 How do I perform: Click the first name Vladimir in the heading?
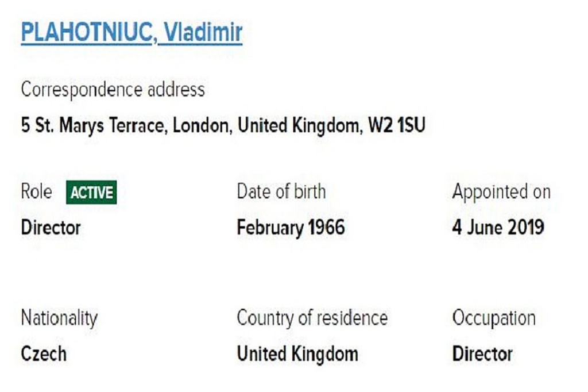coord(203,33)
